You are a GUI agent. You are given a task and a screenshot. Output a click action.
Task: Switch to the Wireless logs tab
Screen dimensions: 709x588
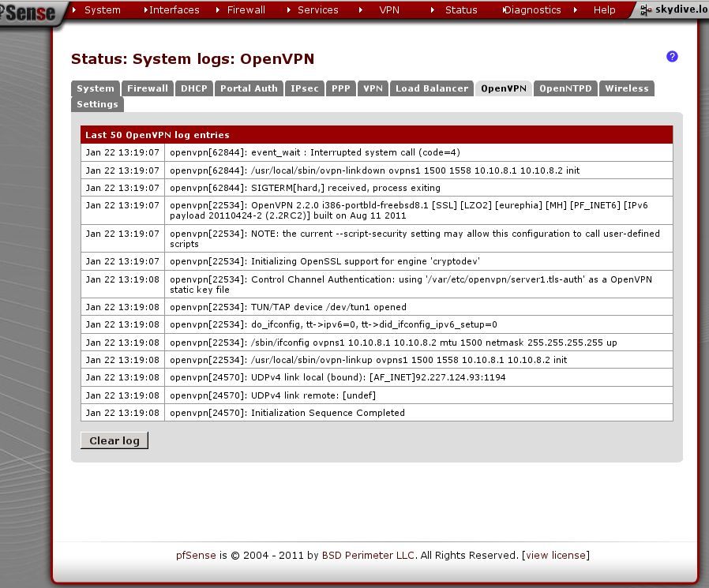point(627,88)
